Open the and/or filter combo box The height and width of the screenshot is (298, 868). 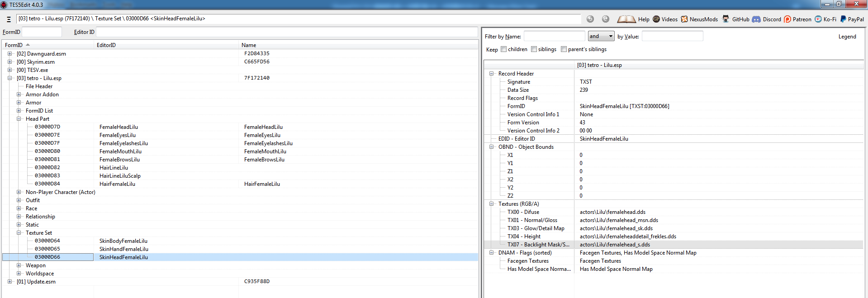click(601, 36)
